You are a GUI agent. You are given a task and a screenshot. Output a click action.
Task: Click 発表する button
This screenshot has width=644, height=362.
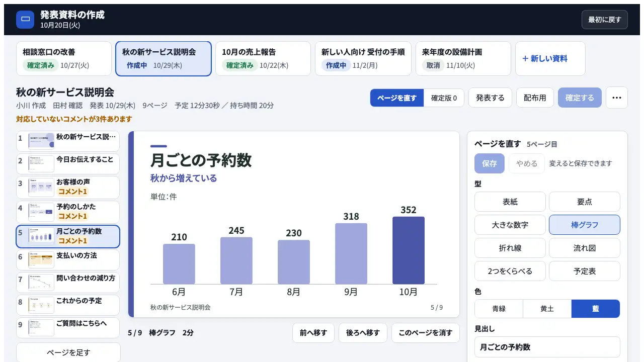(x=490, y=98)
